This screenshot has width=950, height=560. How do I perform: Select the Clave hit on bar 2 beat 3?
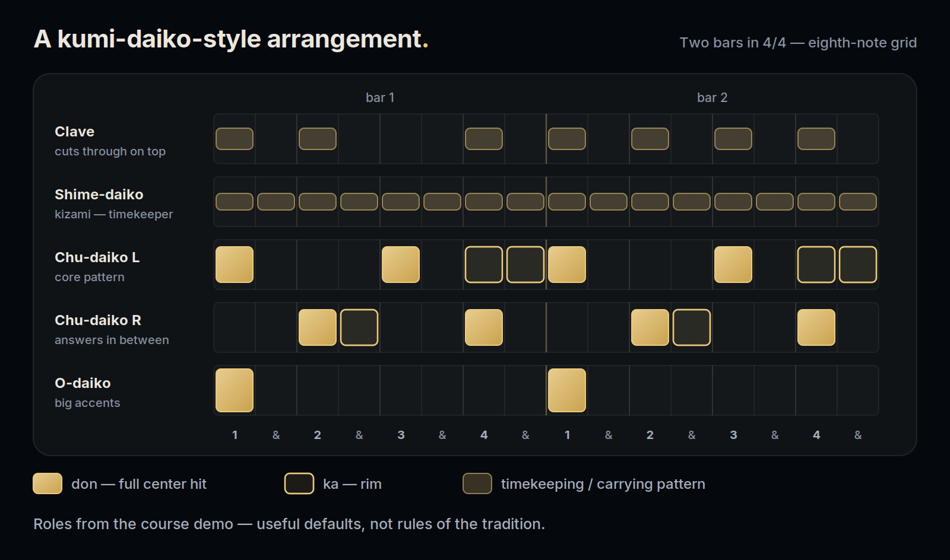click(733, 139)
